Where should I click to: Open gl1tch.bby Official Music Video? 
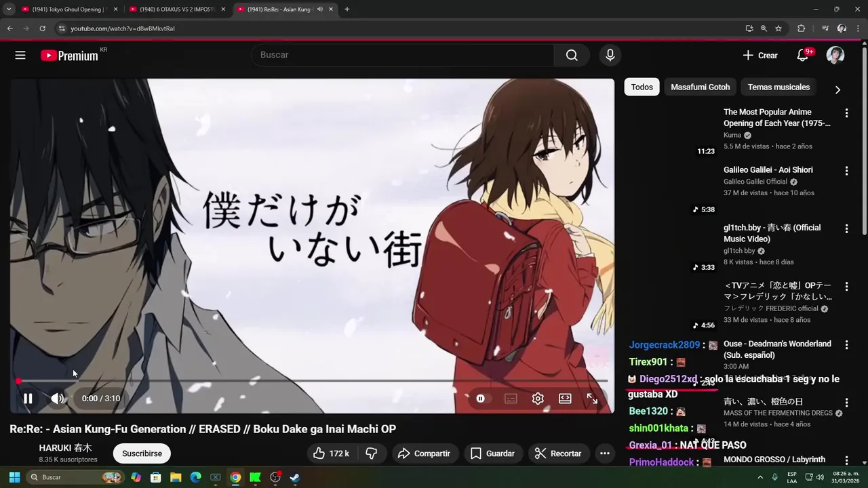coord(772,233)
